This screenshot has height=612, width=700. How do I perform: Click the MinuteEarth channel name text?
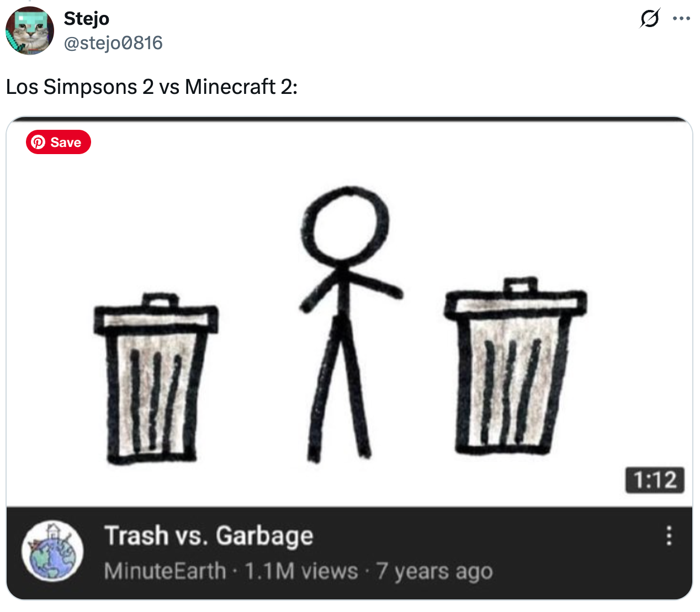point(165,571)
